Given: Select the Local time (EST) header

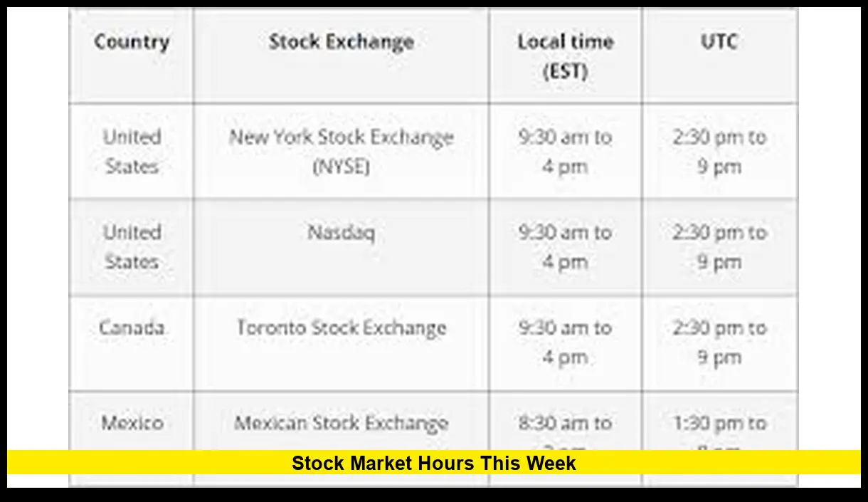Looking at the screenshot, I should pyautogui.click(x=565, y=56).
